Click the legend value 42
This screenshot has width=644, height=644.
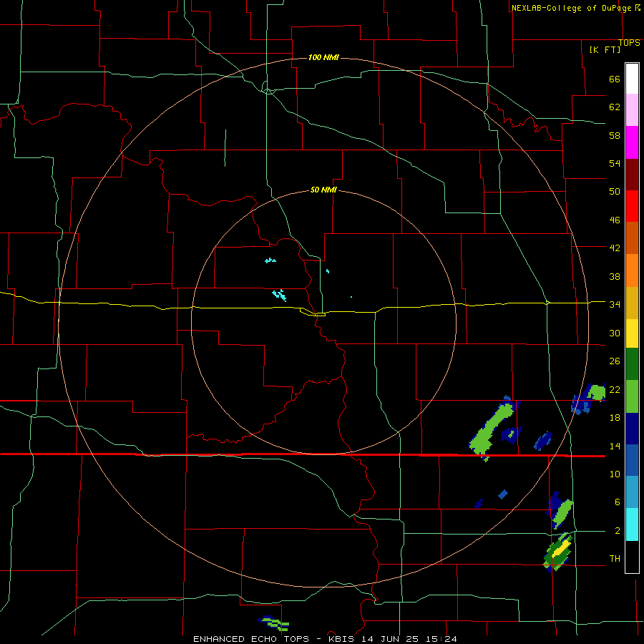click(615, 248)
